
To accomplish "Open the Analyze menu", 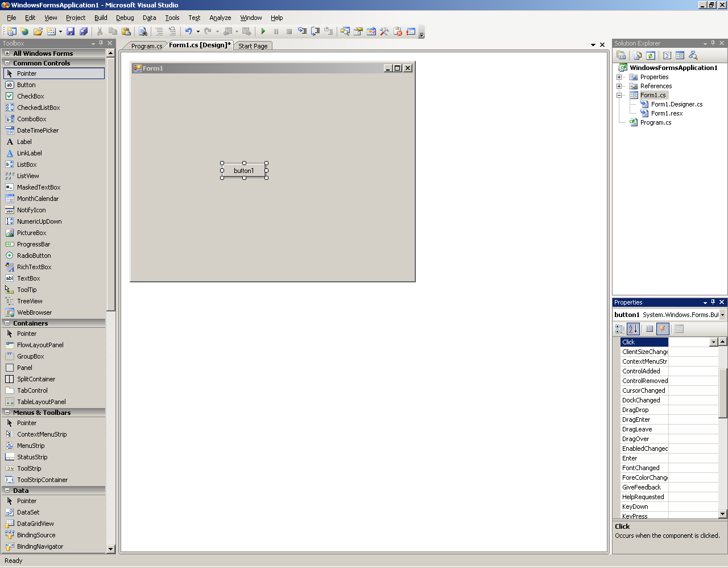I will (220, 18).
